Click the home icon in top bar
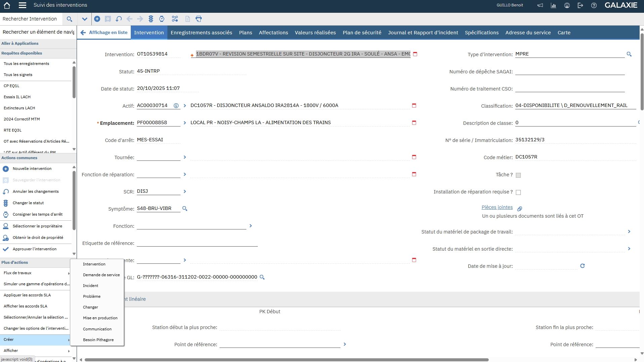 7,5
